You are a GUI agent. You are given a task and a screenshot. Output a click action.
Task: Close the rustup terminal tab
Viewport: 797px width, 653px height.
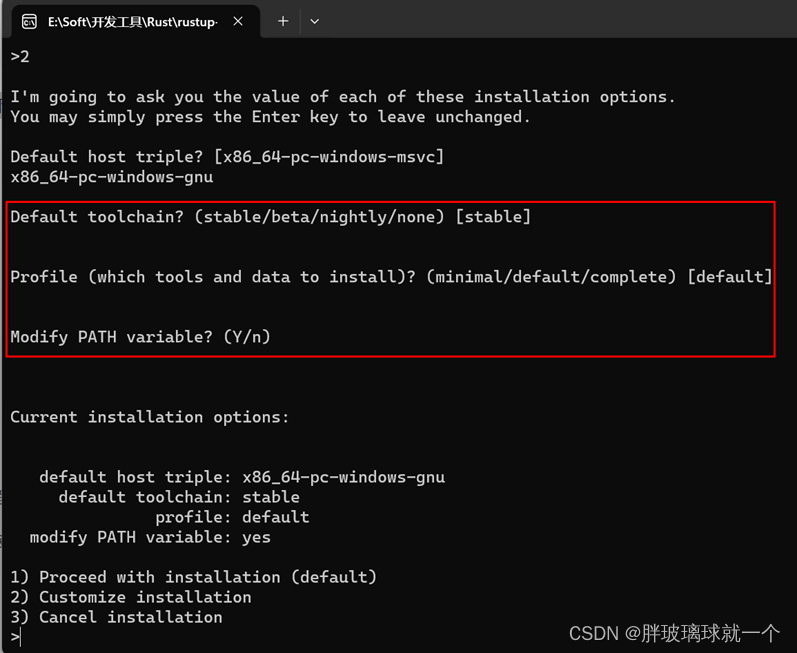(x=238, y=21)
